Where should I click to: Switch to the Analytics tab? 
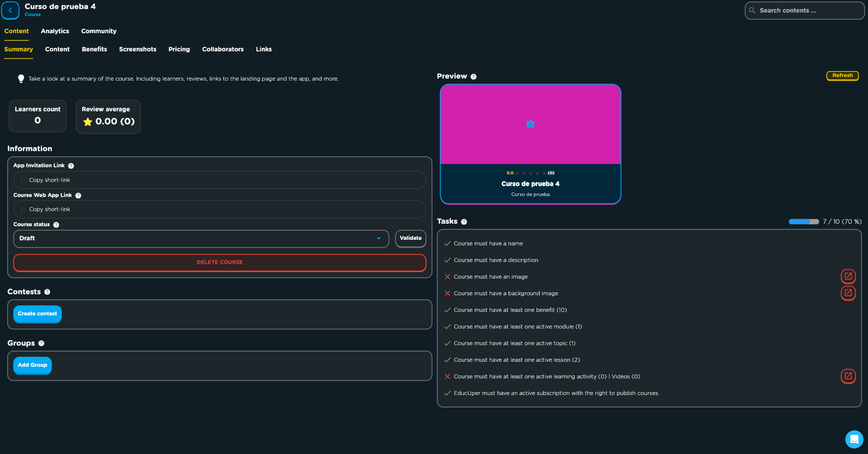point(55,31)
